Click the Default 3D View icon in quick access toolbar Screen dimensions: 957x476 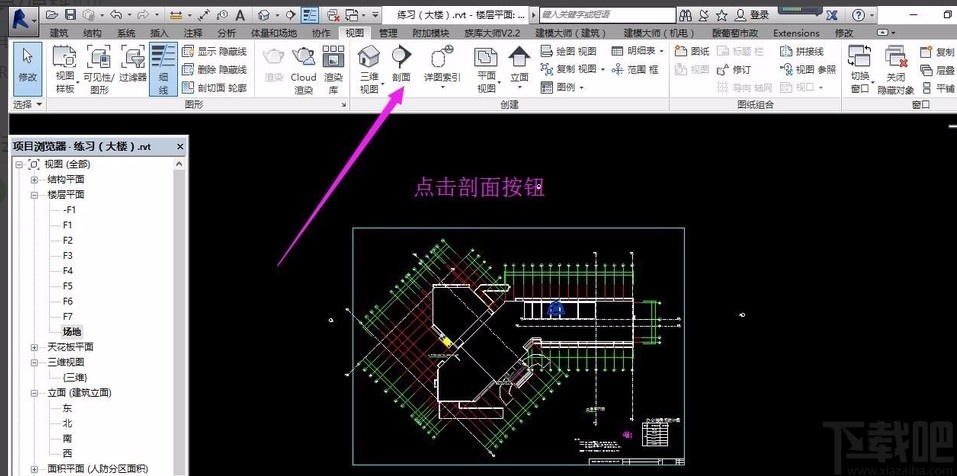click(x=264, y=15)
